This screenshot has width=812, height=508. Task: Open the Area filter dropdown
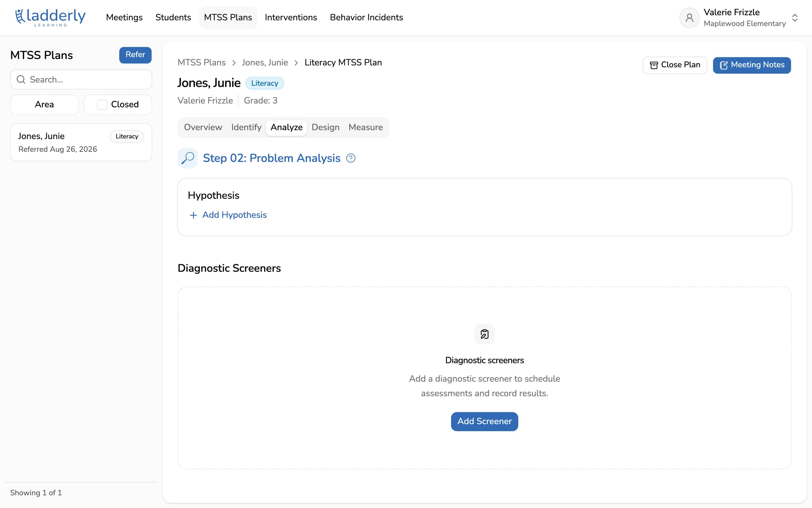pyautogui.click(x=44, y=105)
